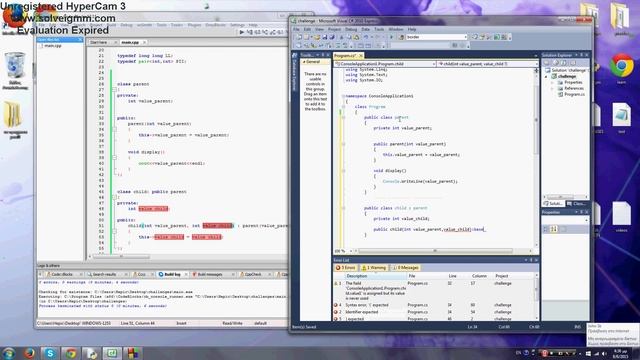Collapse the class parent fold in Code::Blocks

[x=115, y=89]
